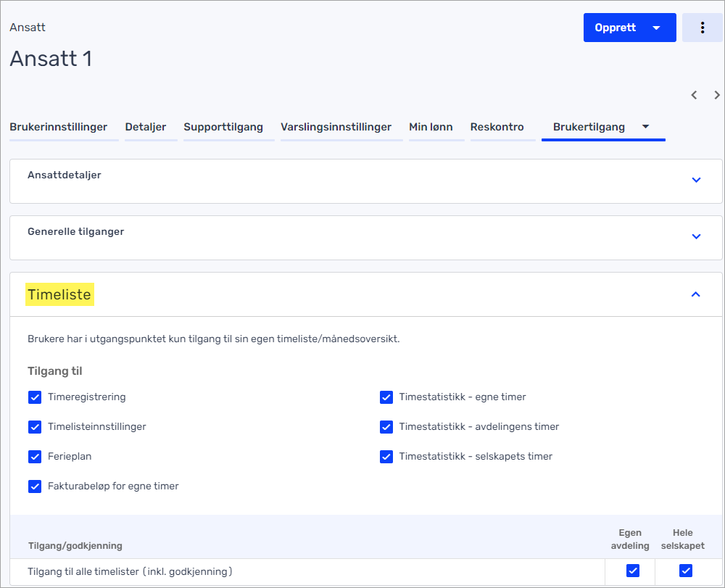
Task: Toggle Timestatistikk - egne timer checkbox
Action: click(x=386, y=397)
